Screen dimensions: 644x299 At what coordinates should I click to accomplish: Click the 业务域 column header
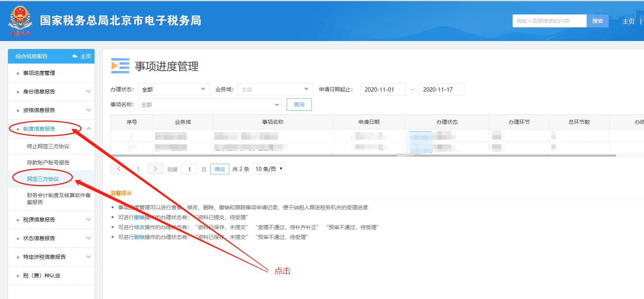(x=183, y=122)
